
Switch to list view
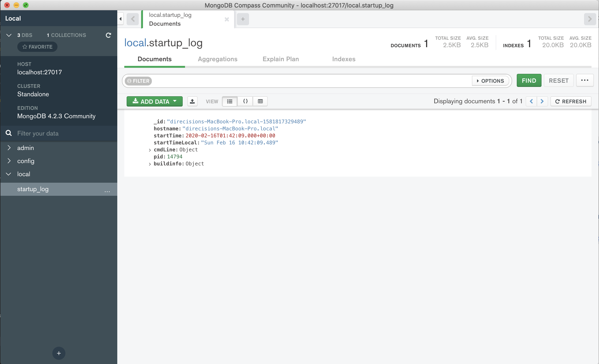(229, 101)
